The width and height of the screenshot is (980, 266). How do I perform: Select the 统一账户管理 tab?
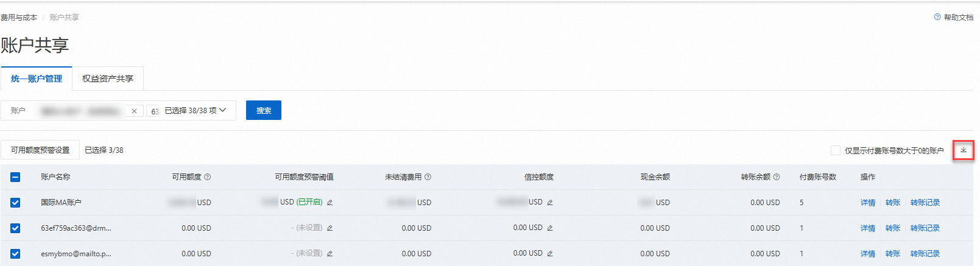pos(37,79)
